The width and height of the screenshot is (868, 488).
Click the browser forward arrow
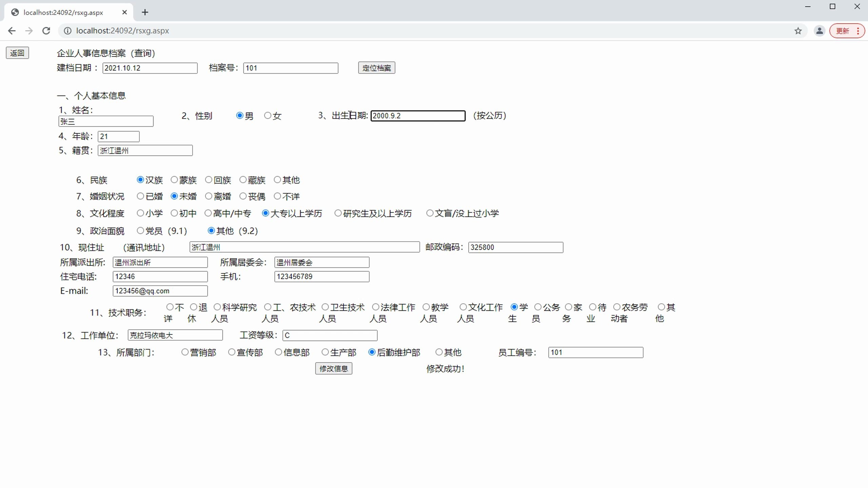tap(29, 31)
